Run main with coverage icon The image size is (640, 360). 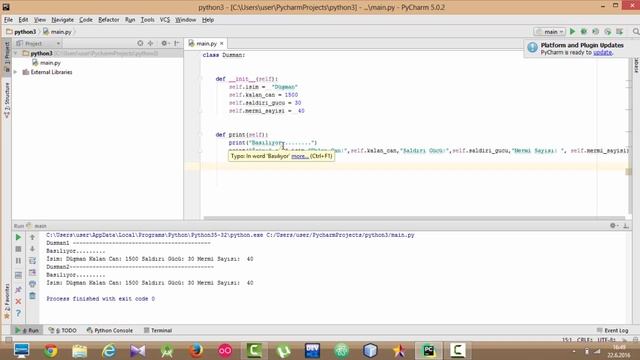(x=596, y=31)
